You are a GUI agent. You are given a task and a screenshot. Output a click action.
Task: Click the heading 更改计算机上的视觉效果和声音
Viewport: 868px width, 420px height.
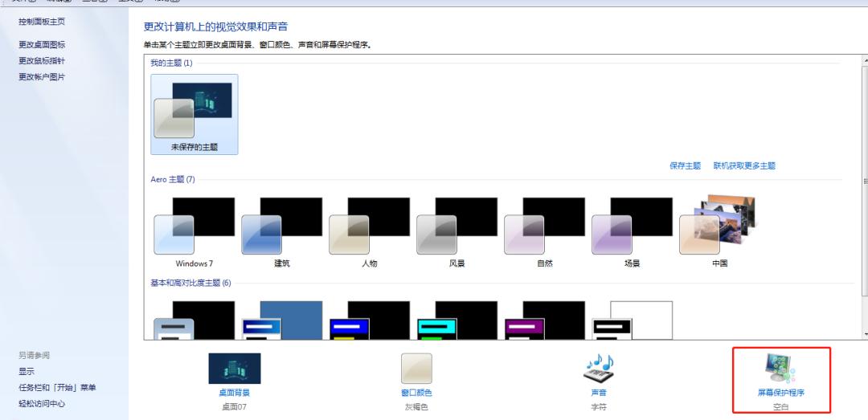point(216,27)
